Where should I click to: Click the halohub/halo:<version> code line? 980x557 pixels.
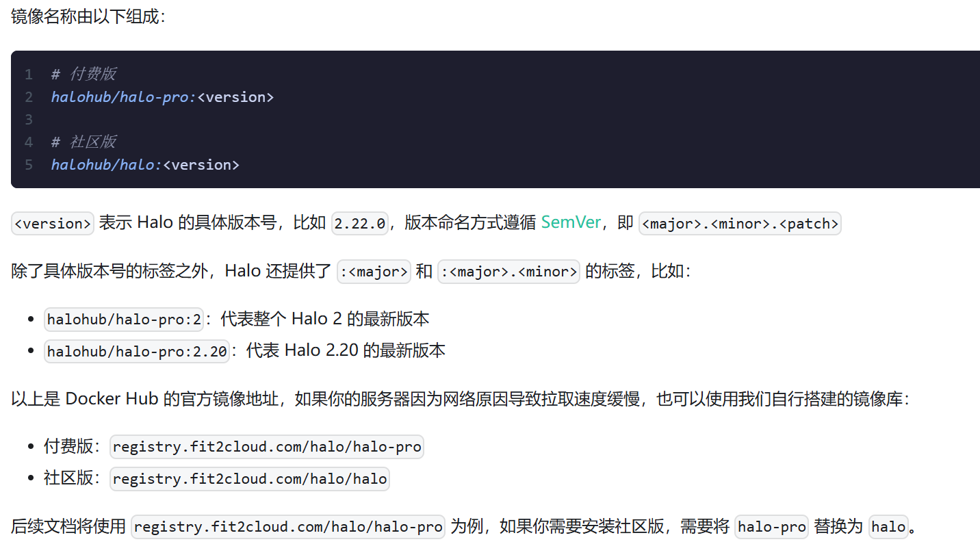[145, 165]
